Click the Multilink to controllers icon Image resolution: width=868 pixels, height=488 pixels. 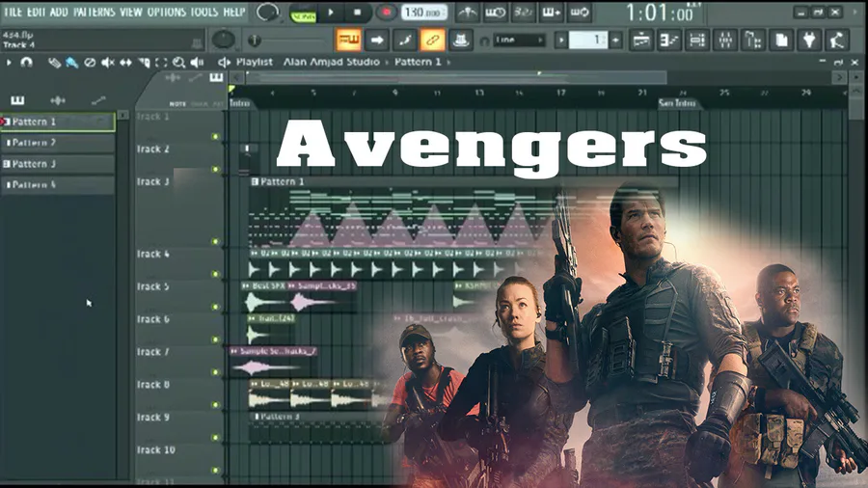pos(432,40)
